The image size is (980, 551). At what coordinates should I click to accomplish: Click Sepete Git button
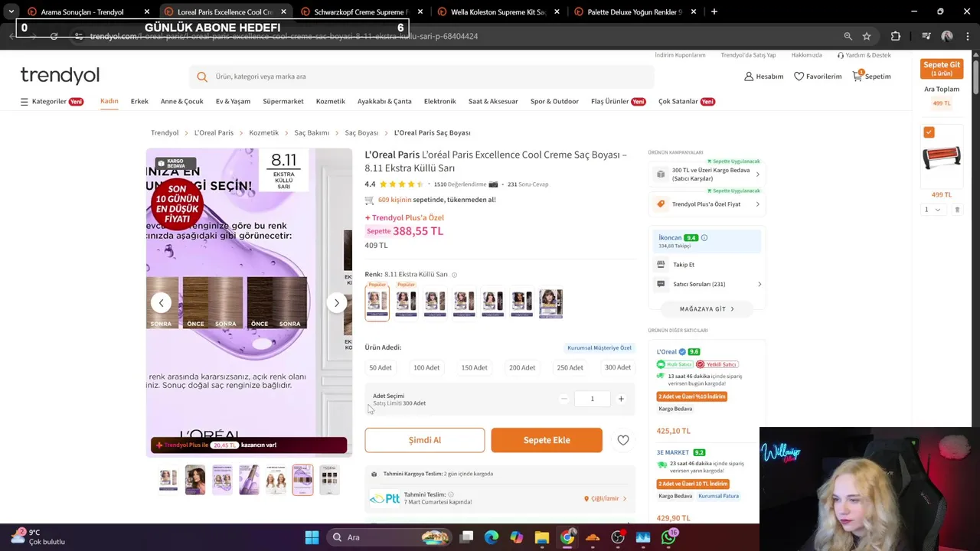(x=942, y=69)
